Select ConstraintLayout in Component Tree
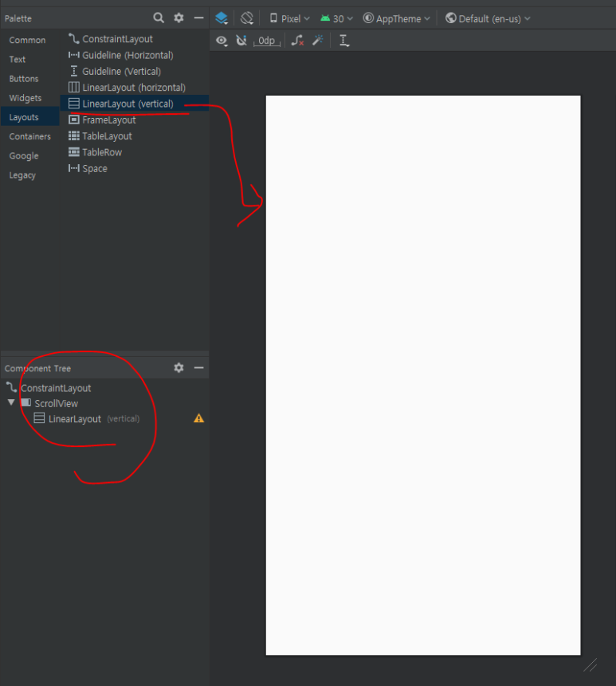The height and width of the screenshot is (686, 616). 56,388
